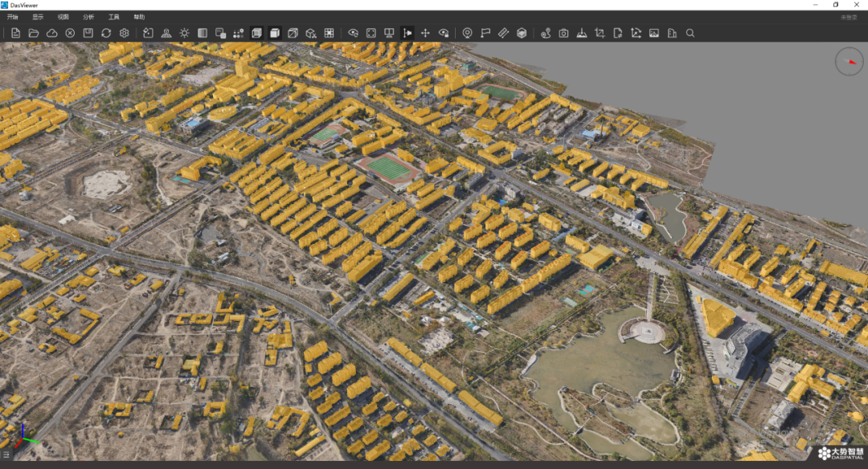The image size is (868, 469).
Task: Toggle the highlighted solid cube display mode
Action: [274, 33]
